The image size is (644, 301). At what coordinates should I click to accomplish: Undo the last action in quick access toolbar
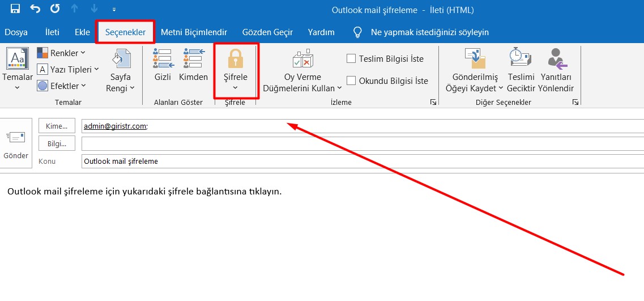(35, 9)
